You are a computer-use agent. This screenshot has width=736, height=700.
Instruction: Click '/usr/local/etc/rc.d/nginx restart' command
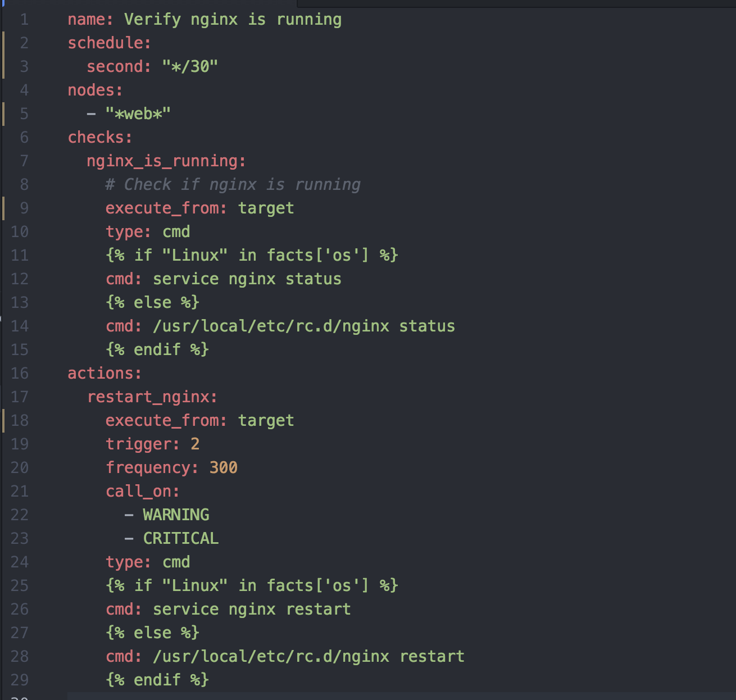point(308,657)
